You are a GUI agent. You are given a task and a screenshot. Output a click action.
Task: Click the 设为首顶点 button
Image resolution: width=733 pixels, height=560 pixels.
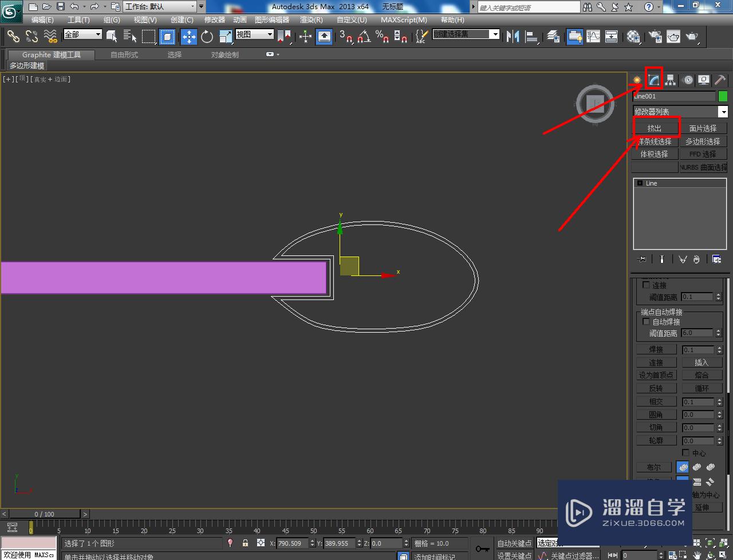[x=656, y=375]
